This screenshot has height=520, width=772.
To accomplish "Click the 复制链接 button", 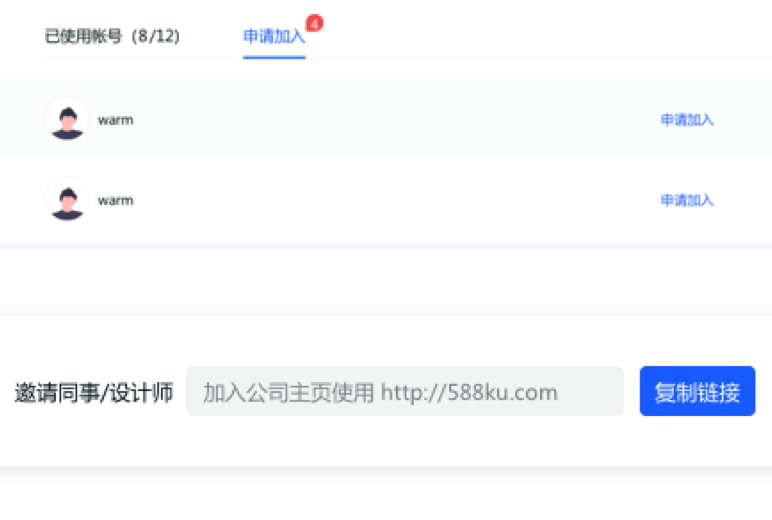I will click(697, 391).
